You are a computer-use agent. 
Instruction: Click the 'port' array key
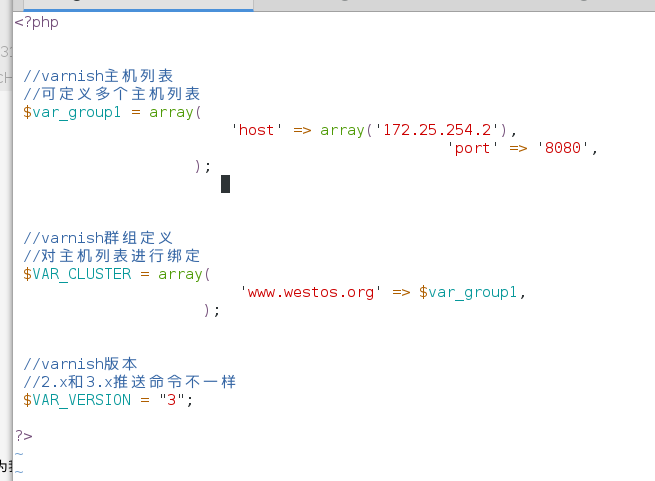[472, 148]
